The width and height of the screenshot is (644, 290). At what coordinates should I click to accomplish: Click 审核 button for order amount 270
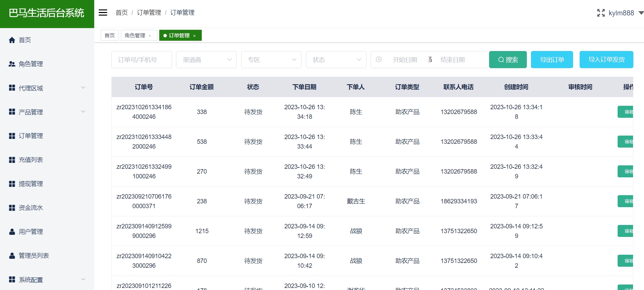[x=626, y=172]
